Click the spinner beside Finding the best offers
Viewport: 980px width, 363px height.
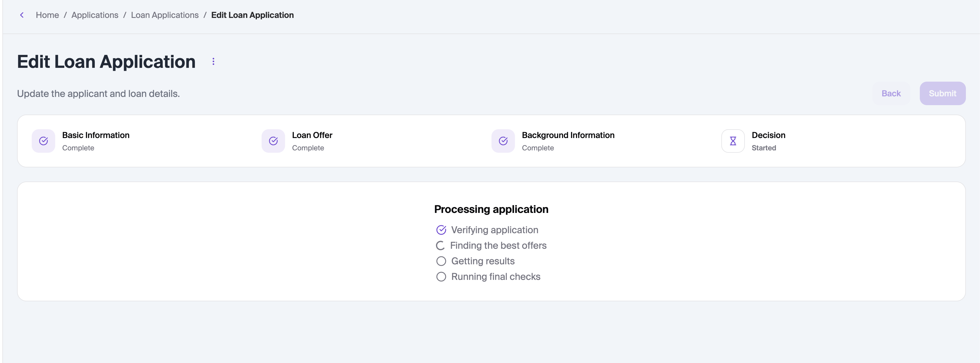[x=440, y=246]
